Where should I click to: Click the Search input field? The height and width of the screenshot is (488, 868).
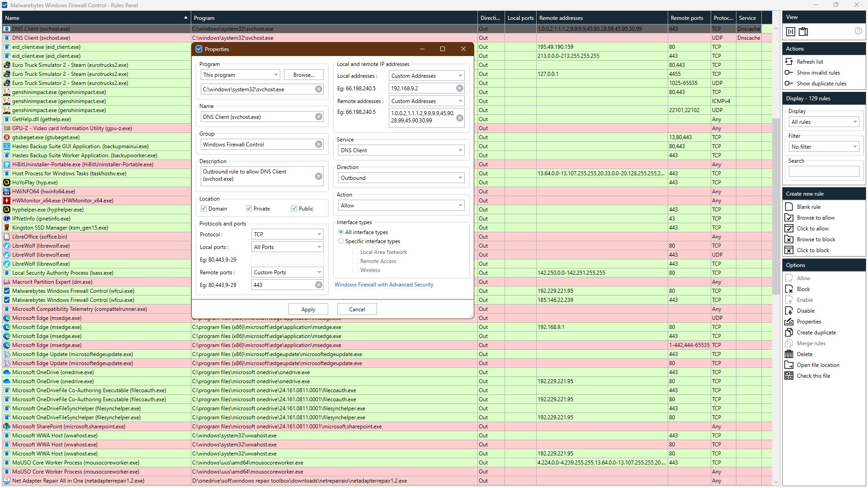point(824,171)
